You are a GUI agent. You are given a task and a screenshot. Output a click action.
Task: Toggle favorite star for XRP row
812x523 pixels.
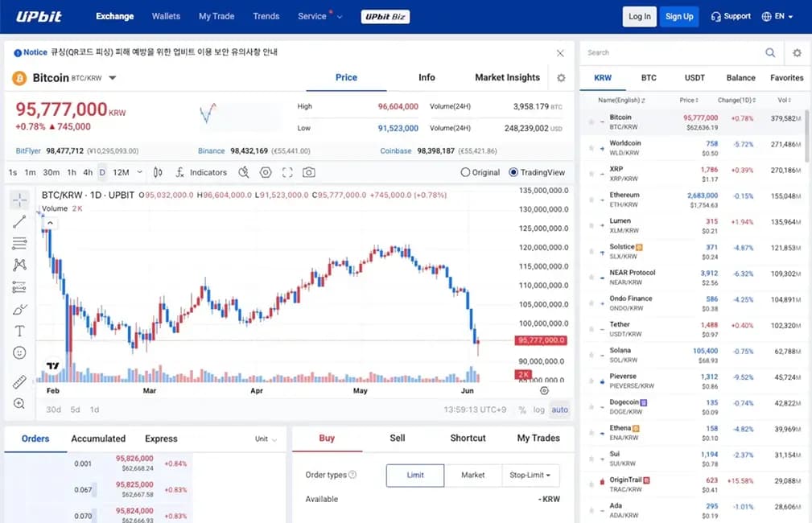pos(591,174)
